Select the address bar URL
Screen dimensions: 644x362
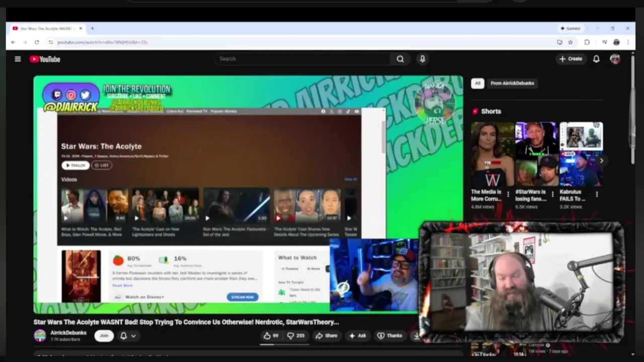click(x=102, y=42)
